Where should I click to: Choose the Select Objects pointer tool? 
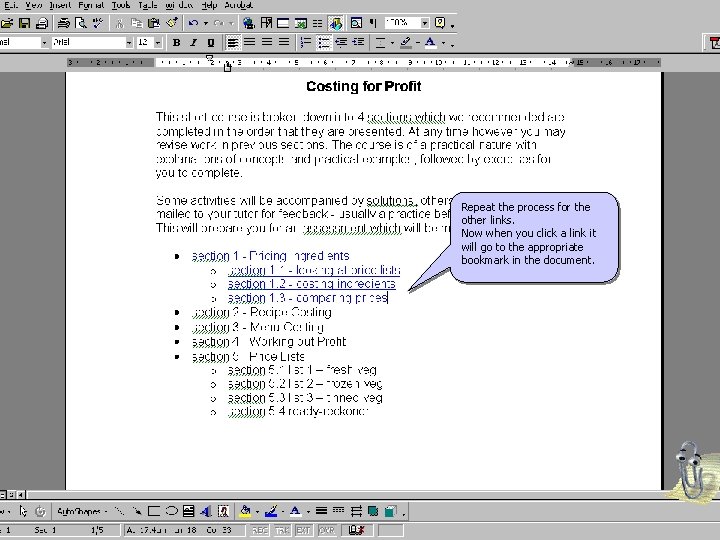click(x=23, y=511)
